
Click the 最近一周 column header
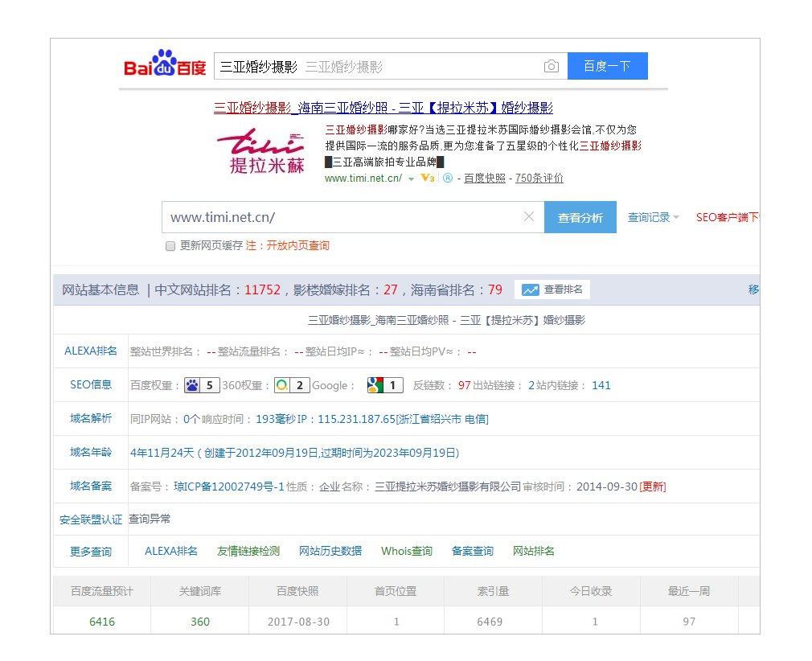coord(689,591)
